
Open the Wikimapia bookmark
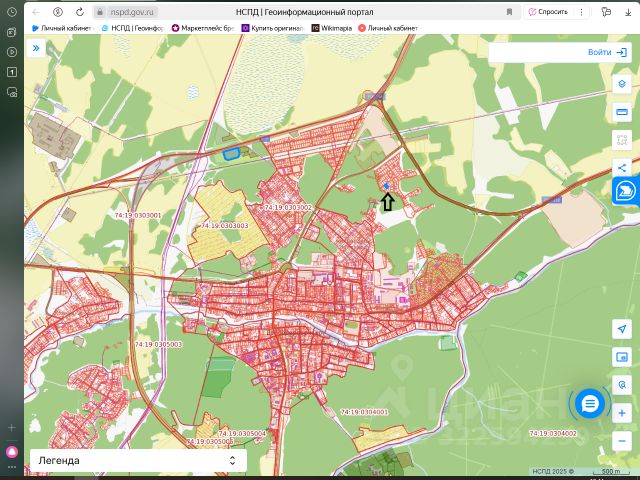point(332,28)
